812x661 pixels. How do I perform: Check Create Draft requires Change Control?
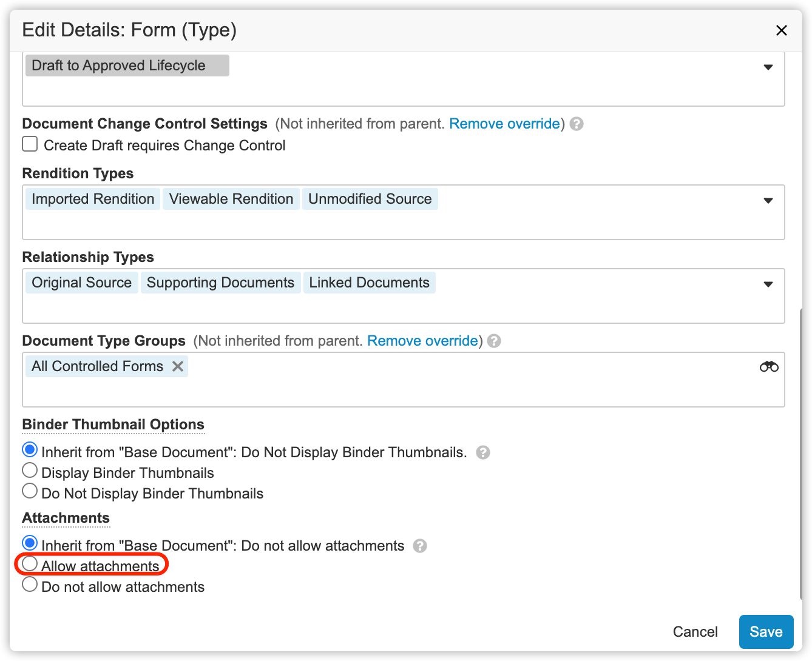(x=30, y=144)
